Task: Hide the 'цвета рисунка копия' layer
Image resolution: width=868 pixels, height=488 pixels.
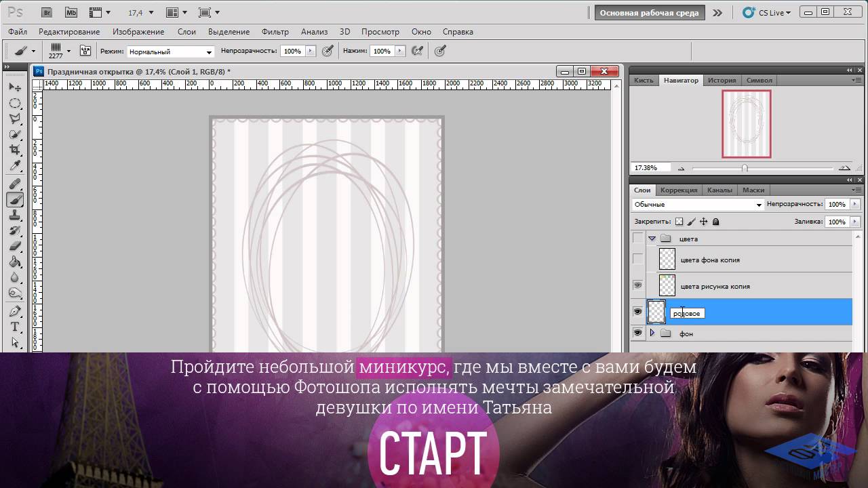Action: (x=637, y=285)
